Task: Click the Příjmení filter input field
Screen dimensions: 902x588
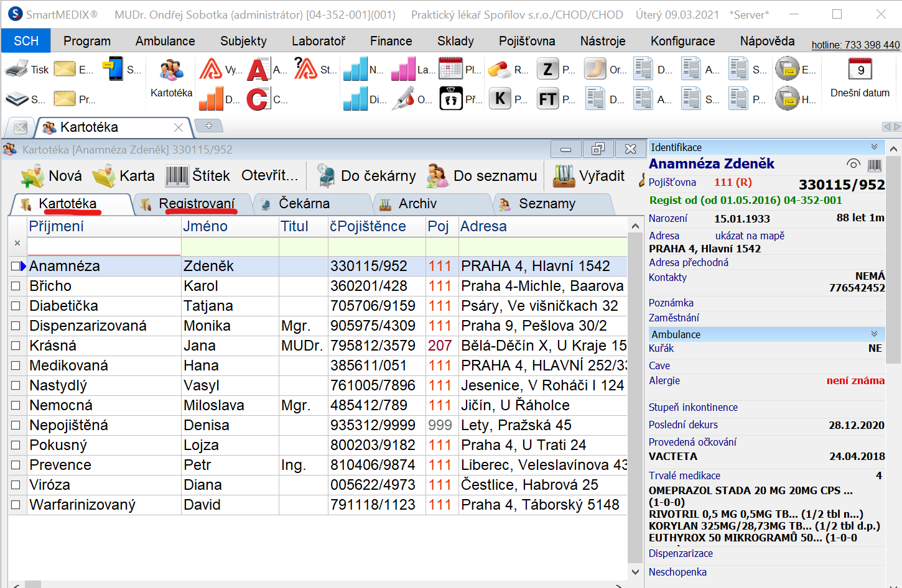Action: pos(104,246)
